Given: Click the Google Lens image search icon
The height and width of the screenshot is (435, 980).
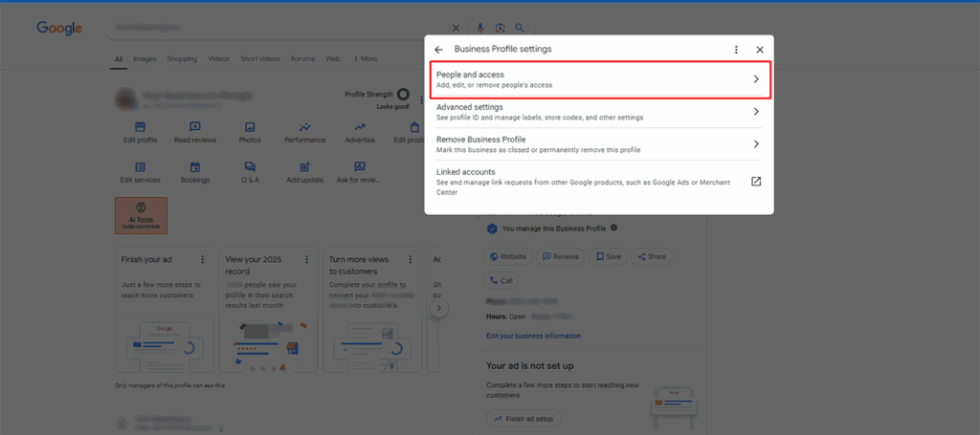Looking at the screenshot, I should click(x=500, y=29).
